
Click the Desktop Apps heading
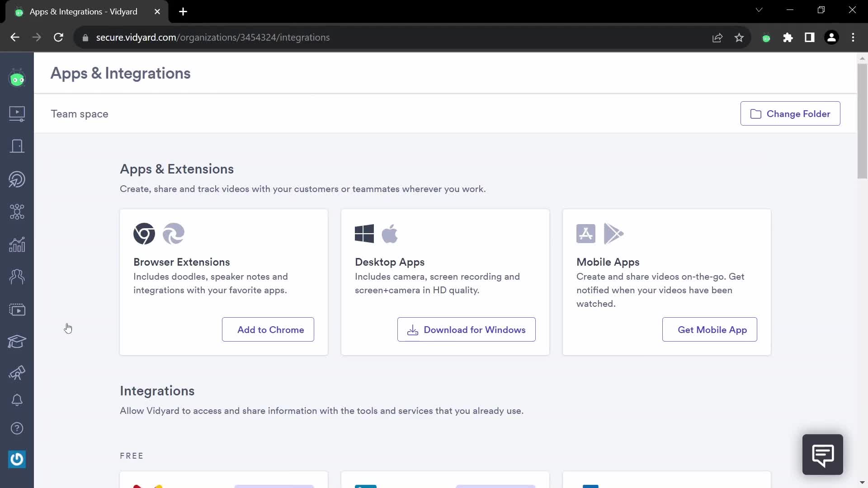390,262
